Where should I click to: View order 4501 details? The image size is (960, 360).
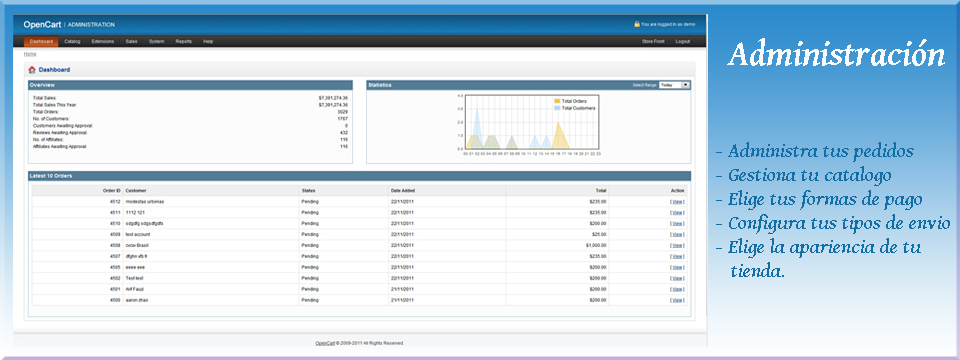[677, 289]
